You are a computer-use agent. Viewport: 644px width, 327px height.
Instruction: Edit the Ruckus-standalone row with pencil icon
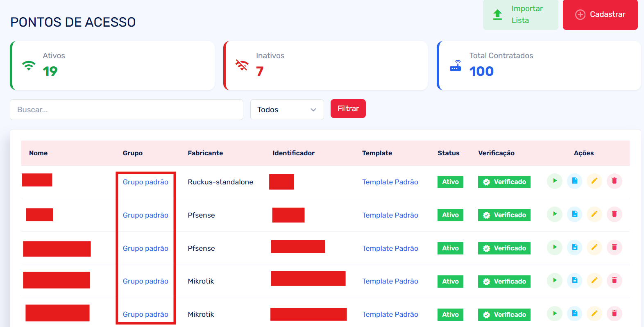594,181
